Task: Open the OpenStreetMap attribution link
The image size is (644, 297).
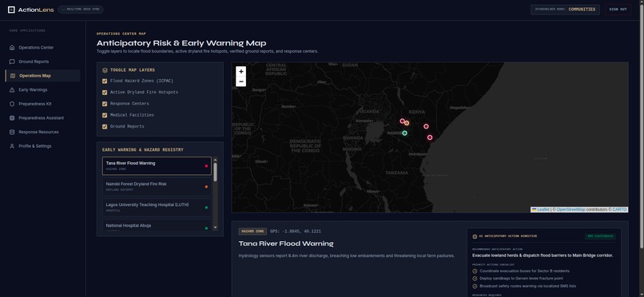Action: click(x=571, y=210)
